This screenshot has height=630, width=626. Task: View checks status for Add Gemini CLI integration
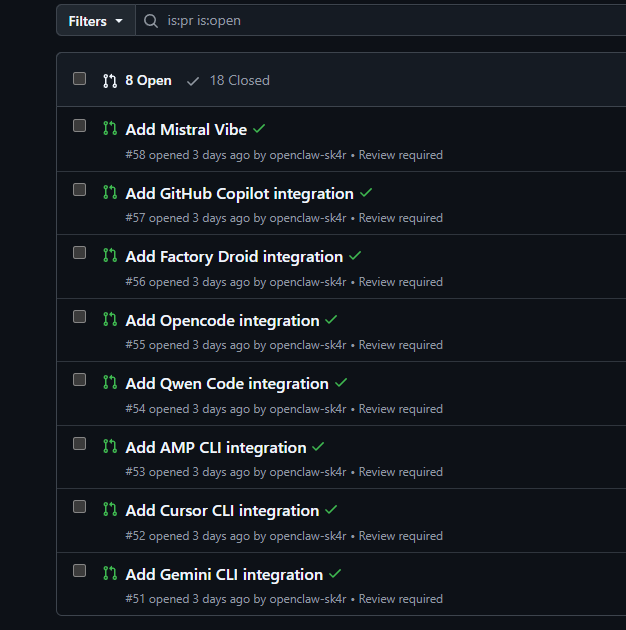335,573
